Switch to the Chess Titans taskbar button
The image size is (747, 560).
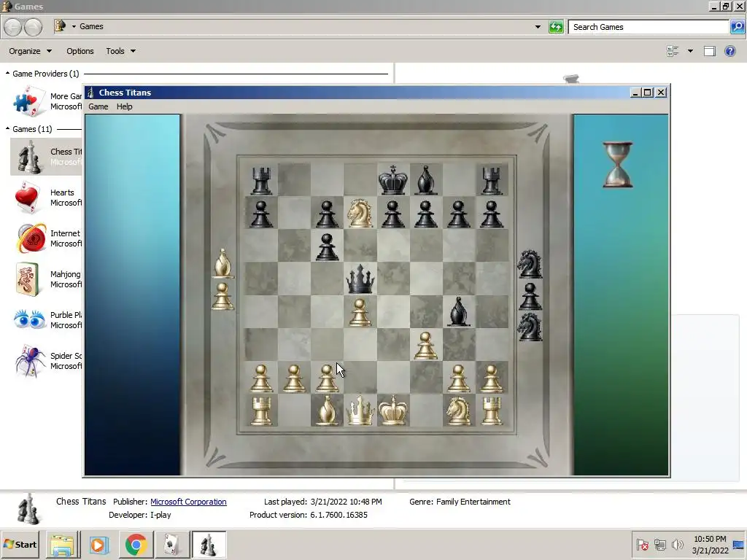click(209, 545)
